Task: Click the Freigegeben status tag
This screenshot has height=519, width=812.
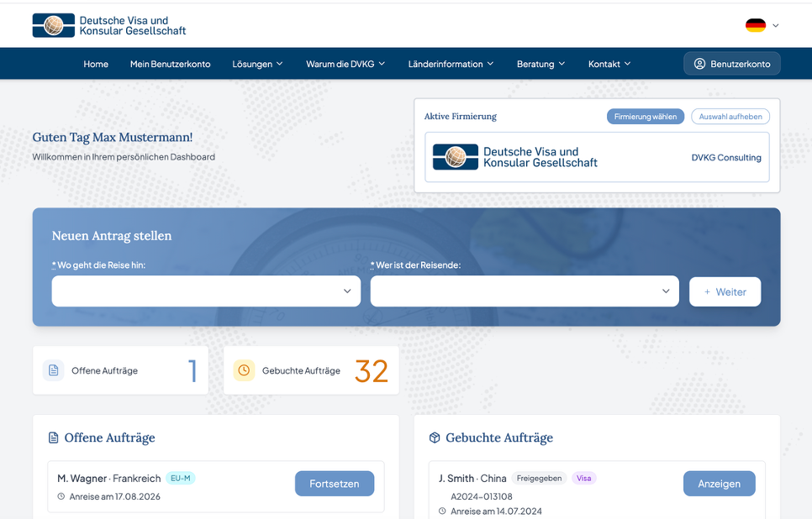Action: pos(539,478)
